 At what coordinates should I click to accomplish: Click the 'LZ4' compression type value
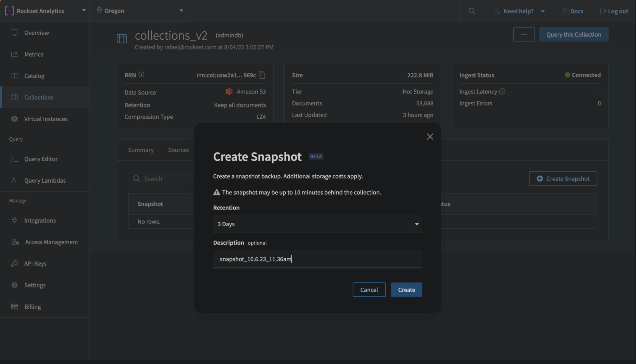coord(261,117)
